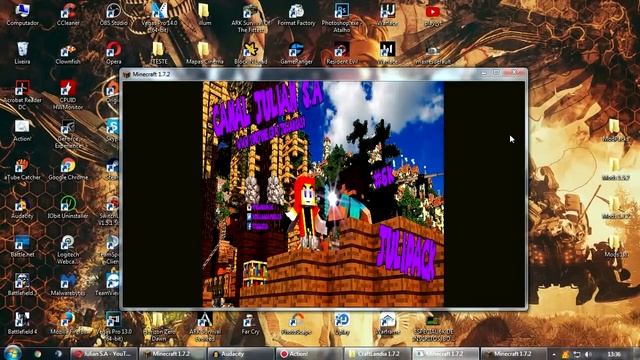This screenshot has width=640, height=360.
Task: Maximize the Minecraft 1.7.2 window
Action: [496, 72]
